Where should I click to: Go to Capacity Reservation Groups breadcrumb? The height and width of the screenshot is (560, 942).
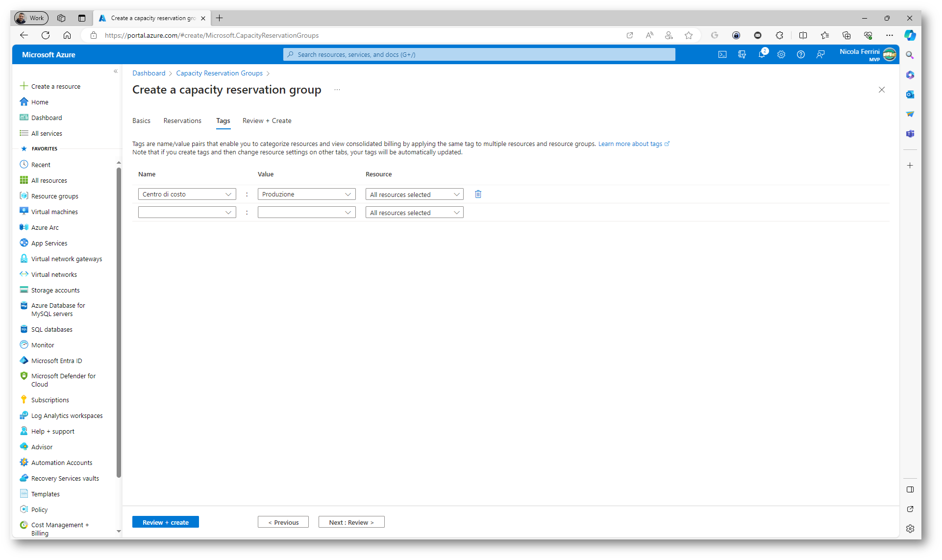pyautogui.click(x=219, y=73)
